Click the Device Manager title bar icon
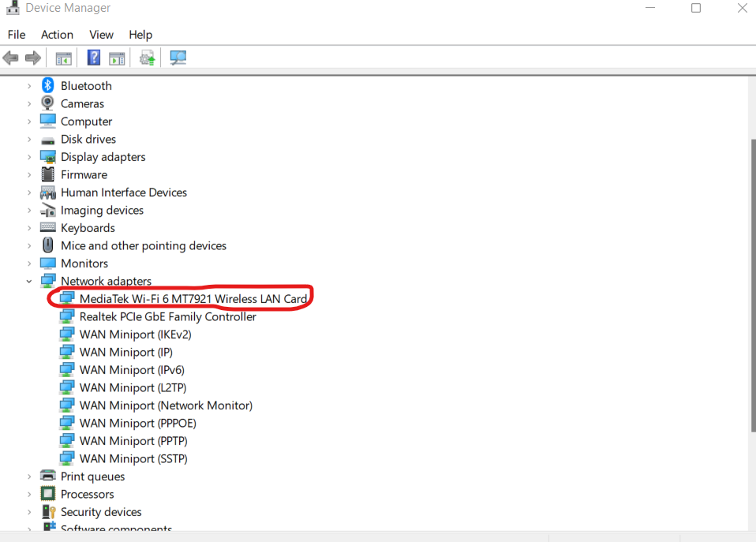Screen dimensions: 756x542 (13, 8)
